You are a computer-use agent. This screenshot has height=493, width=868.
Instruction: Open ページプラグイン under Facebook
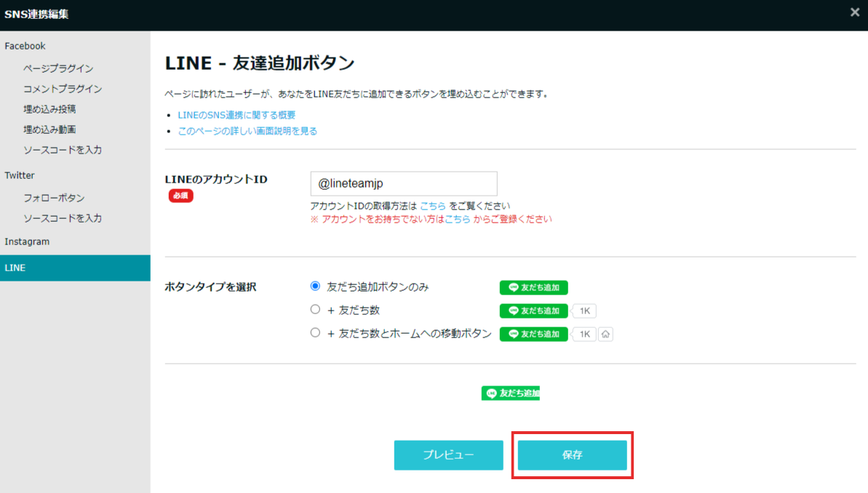coord(58,68)
